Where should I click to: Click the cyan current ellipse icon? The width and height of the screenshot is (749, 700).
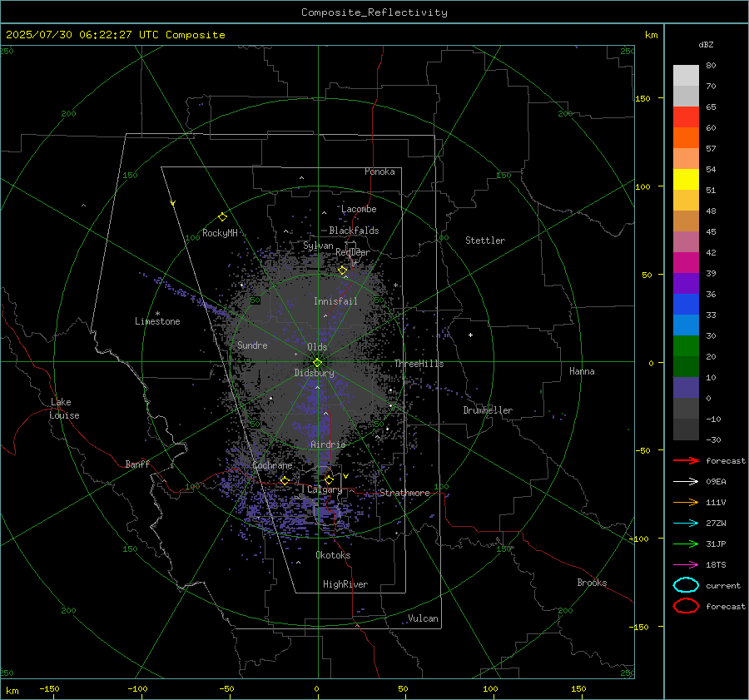[686, 585]
